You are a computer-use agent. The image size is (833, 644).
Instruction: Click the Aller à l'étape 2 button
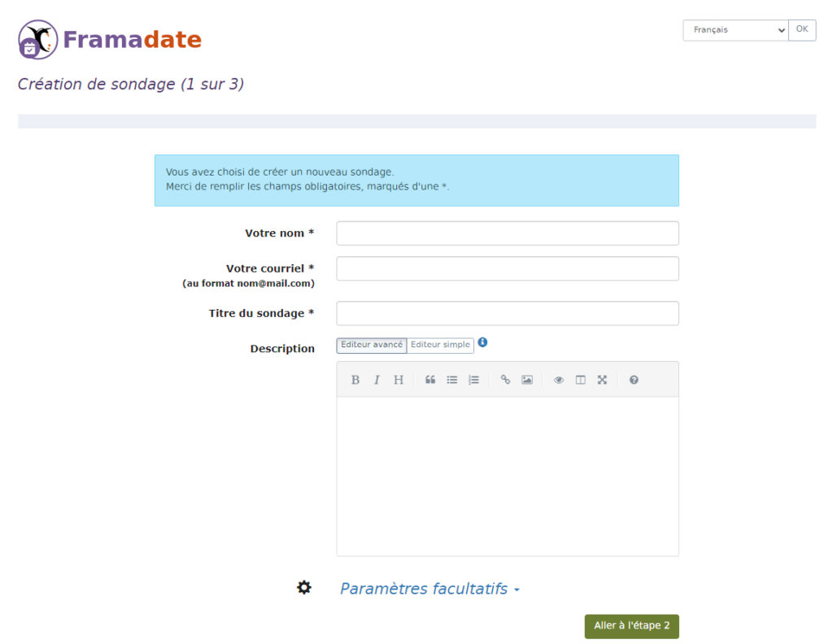point(631,626)
